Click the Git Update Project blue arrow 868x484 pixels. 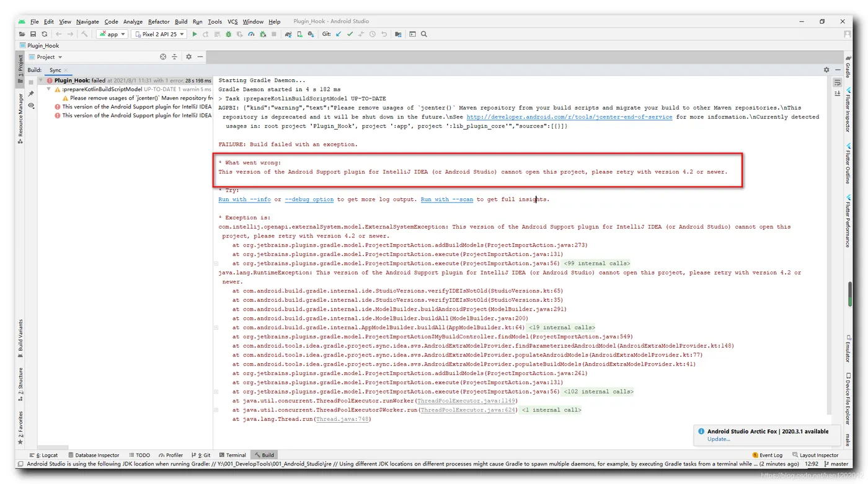(x=339, y=34)
